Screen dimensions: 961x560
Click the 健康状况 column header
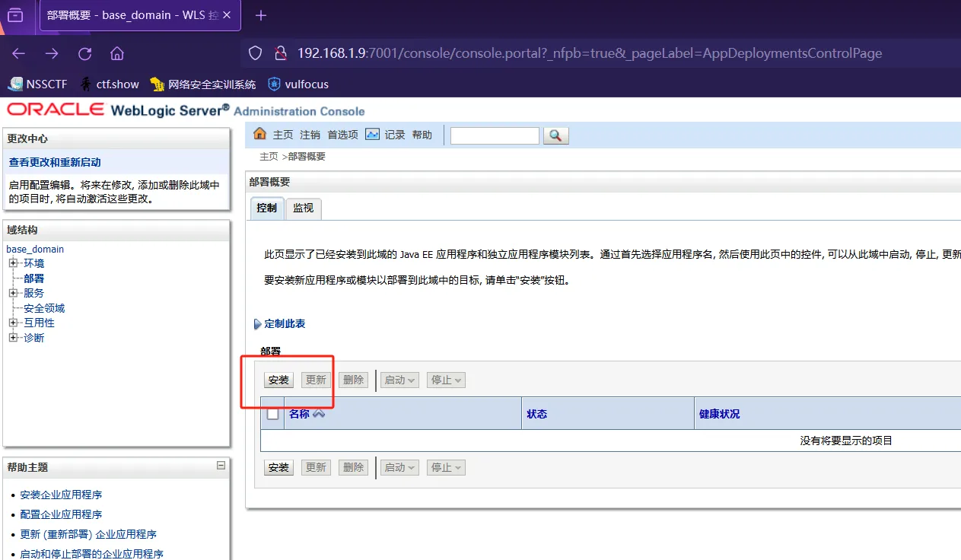[x=719, y=414]
